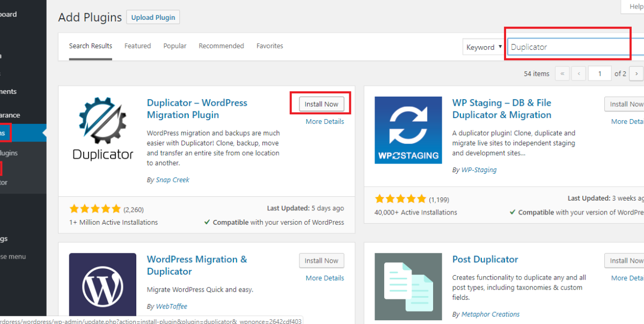Open the WordPress Migration & Duplicator title link
This screenshot has height=324, width=644.
(x=197, y=266)
